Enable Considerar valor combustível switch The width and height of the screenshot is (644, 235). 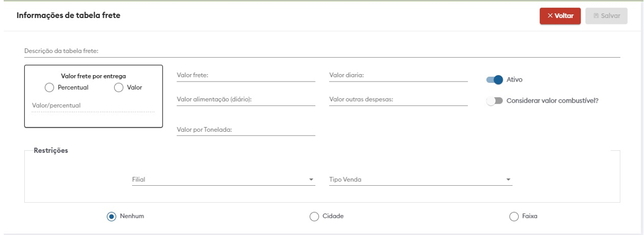click(x=494, y=101)
